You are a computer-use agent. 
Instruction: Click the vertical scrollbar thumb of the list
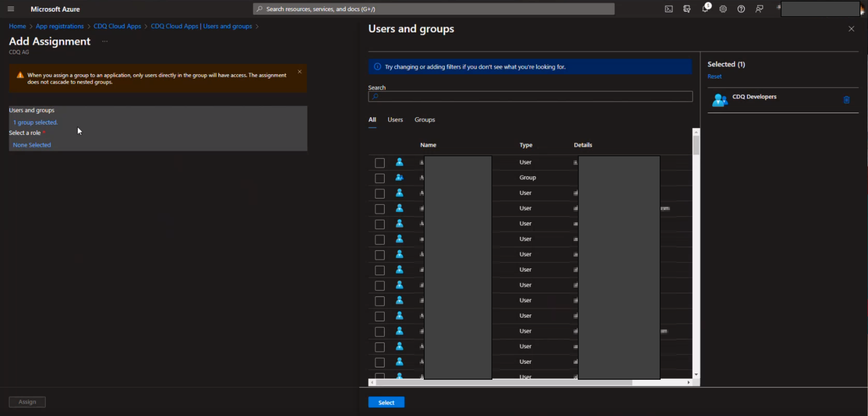(696, 145)
